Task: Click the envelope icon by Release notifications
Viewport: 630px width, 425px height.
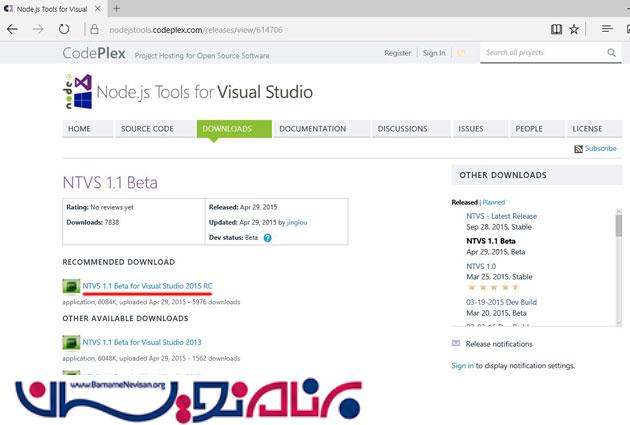Action: [x=456, y=343]
